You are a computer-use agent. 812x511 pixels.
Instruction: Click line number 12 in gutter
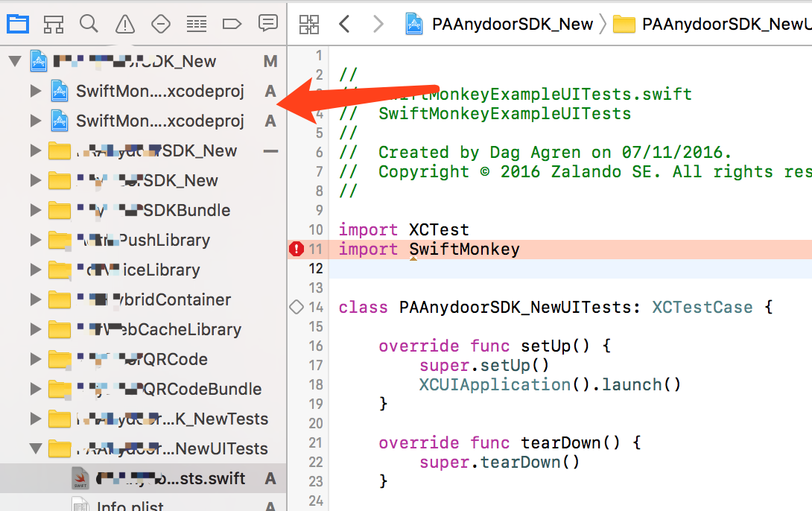click(316, 269)
